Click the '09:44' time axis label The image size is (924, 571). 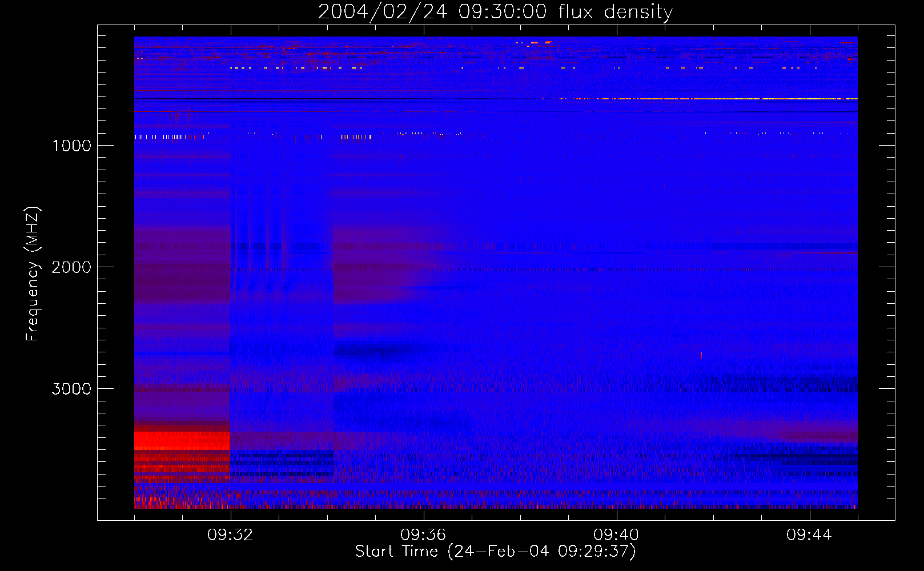coord(809,535)
